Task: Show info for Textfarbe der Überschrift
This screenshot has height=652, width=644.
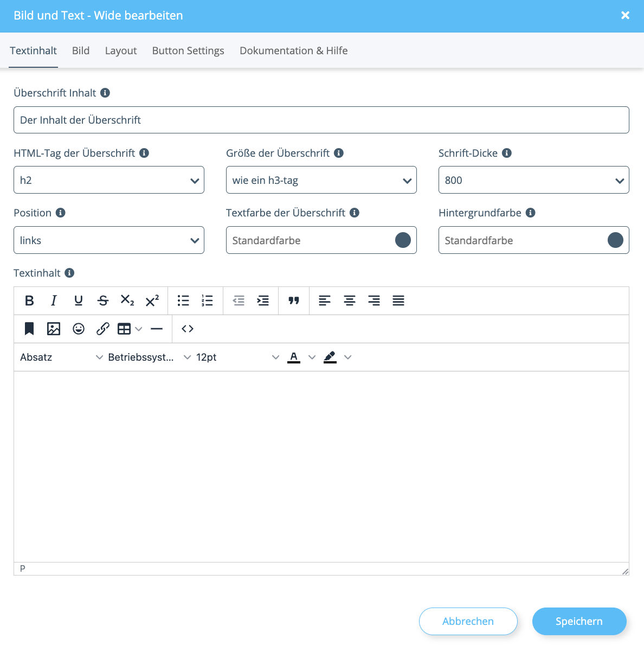Action: pos(355,213)
